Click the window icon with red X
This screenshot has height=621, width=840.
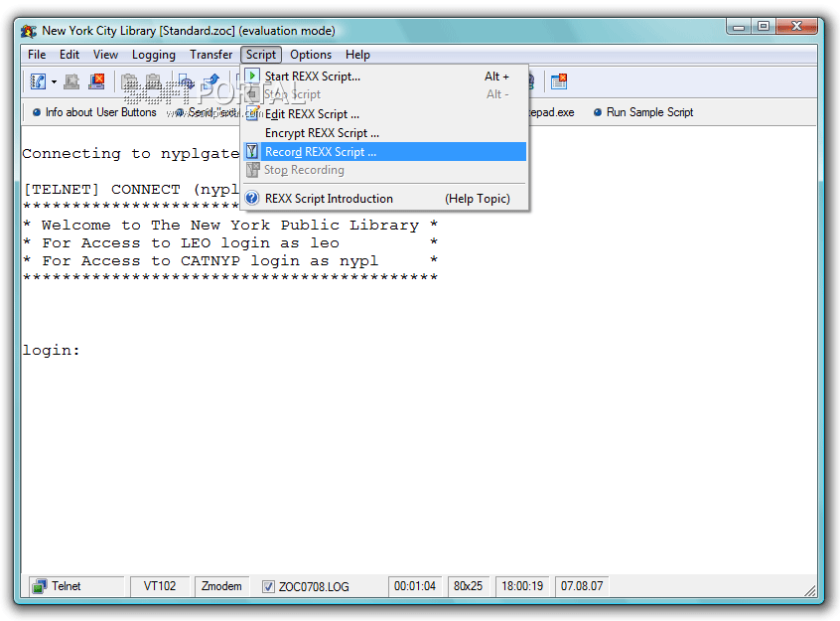pos(559,81)
